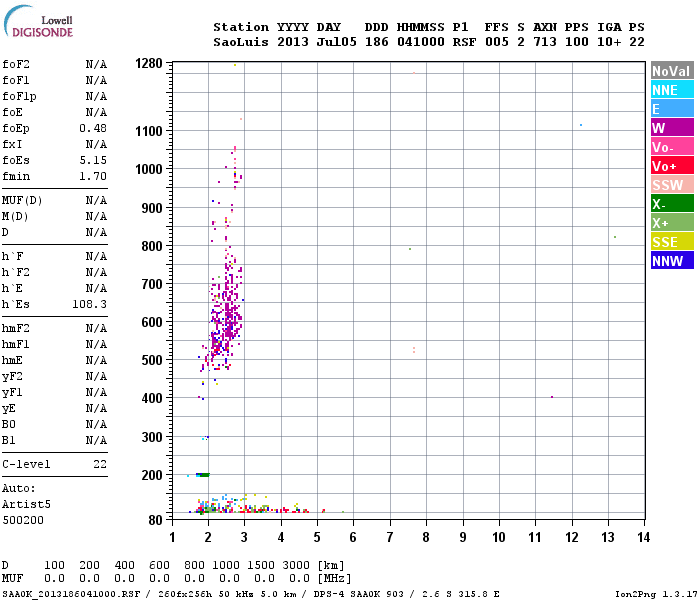Click the 7 frequency axis label
This screenshot has width=700, height=600.
(x=390, y=537)
